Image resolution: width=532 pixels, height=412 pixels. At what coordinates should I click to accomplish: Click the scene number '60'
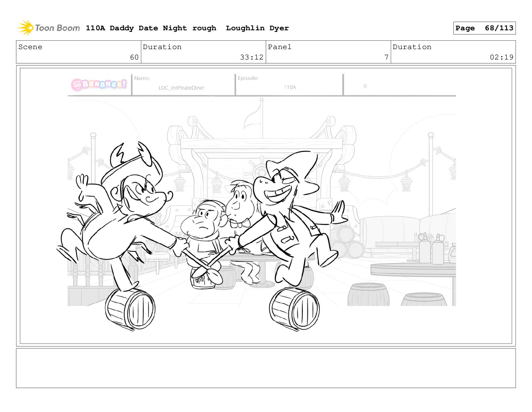pyautogui.click(x=134, y=57)
